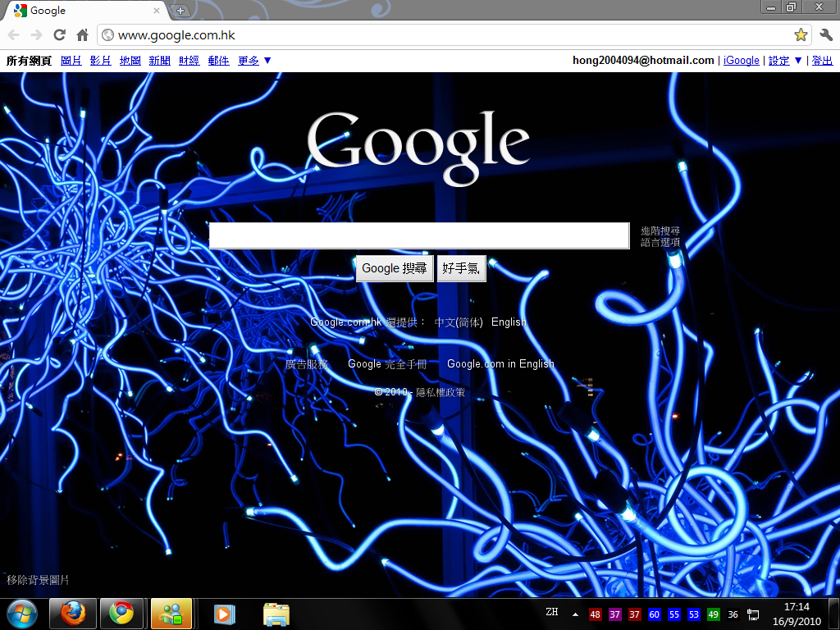This screenshot has width=840, height=630.
Task: Switch to 中文(简体) version
Action: (459, 322)
